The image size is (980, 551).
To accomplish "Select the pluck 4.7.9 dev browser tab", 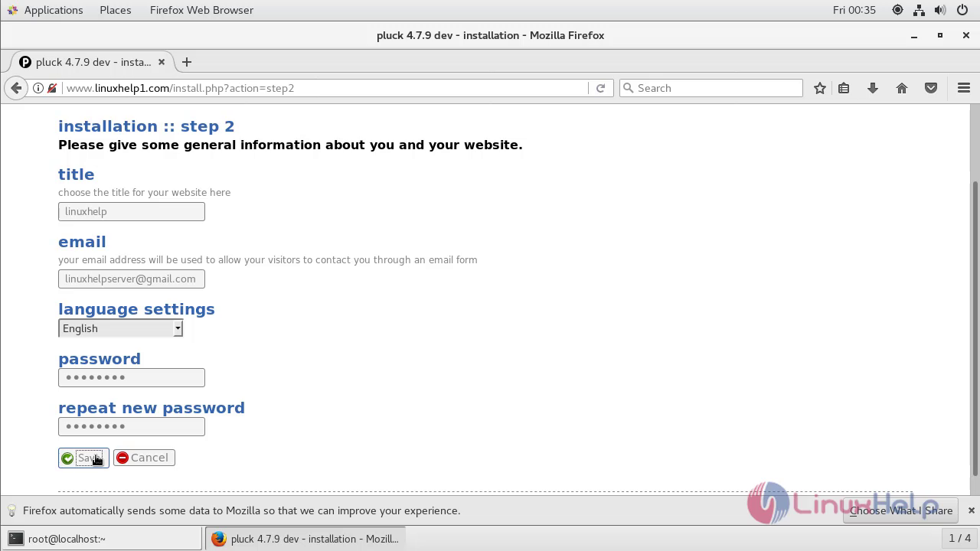I will click(x=93, y=62).
